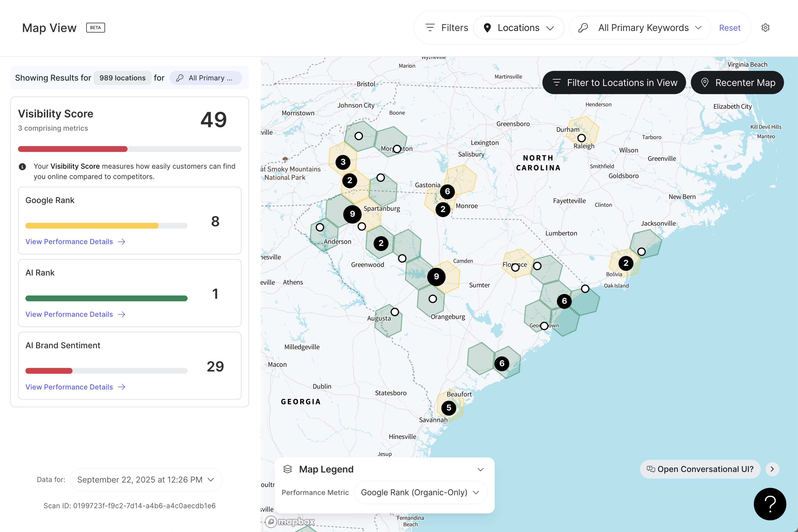Click the empty circle marker at Raleigh

[581, 138]
